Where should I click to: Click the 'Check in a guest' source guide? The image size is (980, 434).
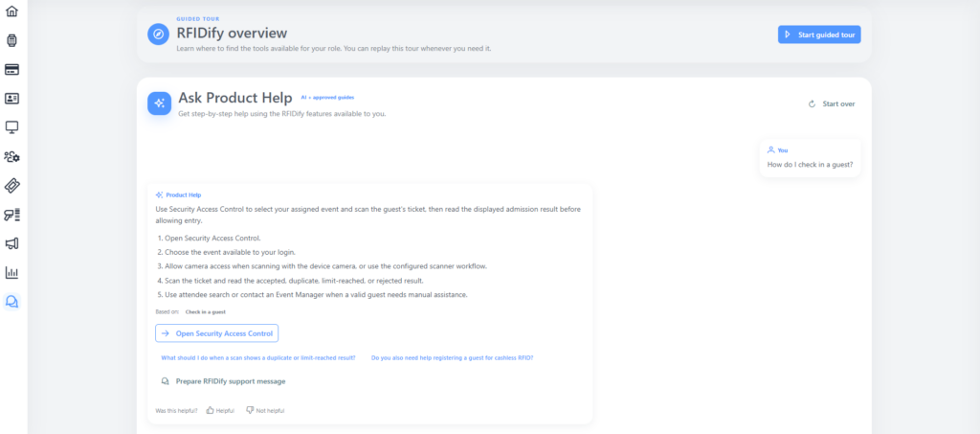(x=206, y=311)
